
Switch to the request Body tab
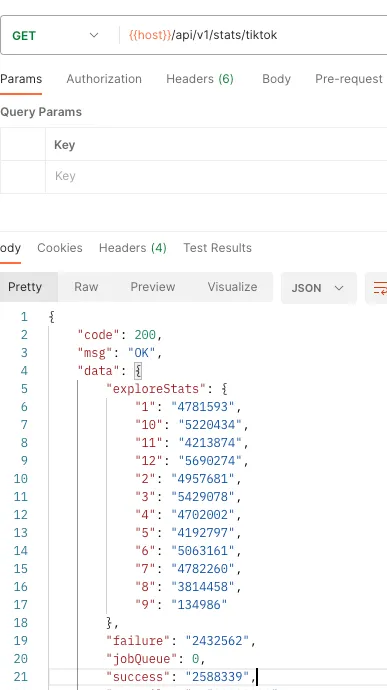pyautogui.click(x=276, y=79)
